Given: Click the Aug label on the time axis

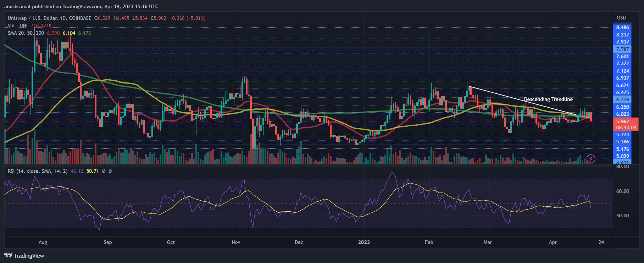Looking at the screenshot, I should 43,242.
